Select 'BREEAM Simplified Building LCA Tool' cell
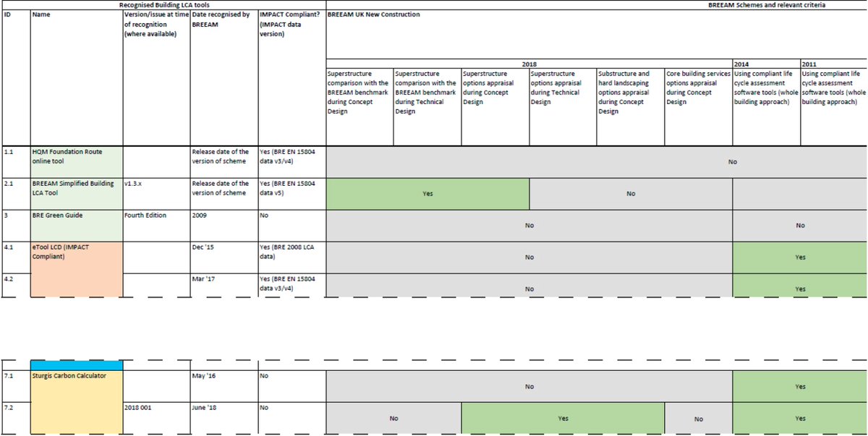868x436 pixels. click(77, 194)
